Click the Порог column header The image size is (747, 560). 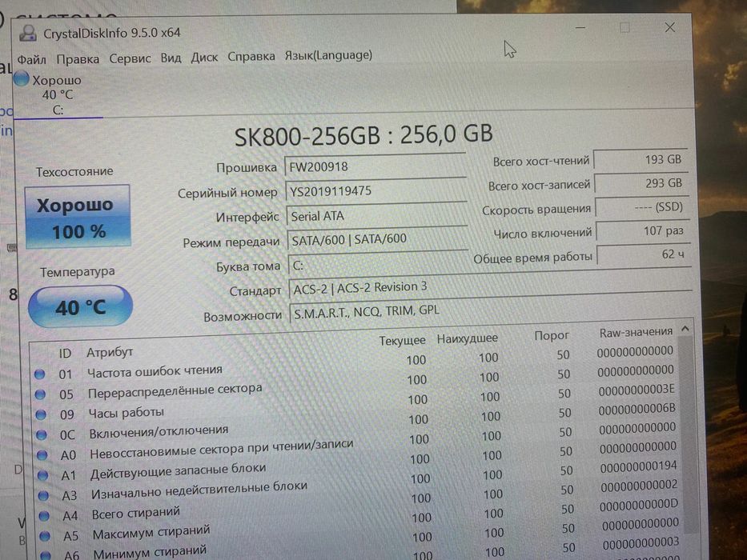(552, 336)
